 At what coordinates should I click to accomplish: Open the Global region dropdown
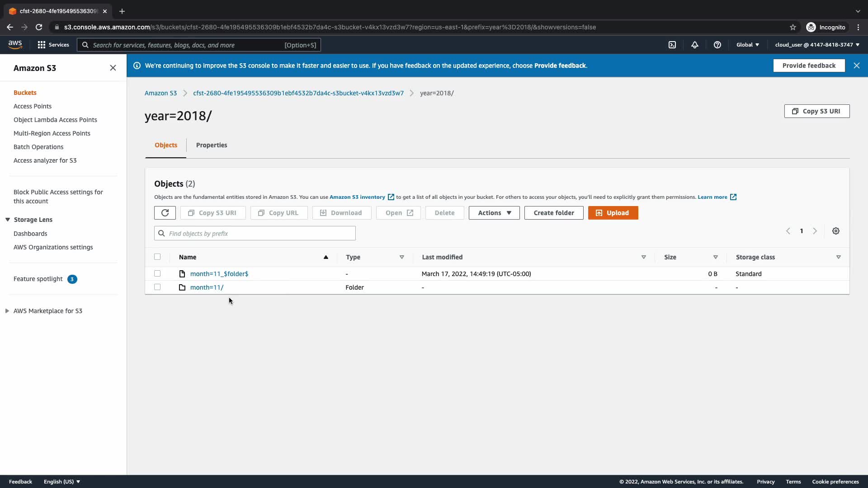pos(748,45)
